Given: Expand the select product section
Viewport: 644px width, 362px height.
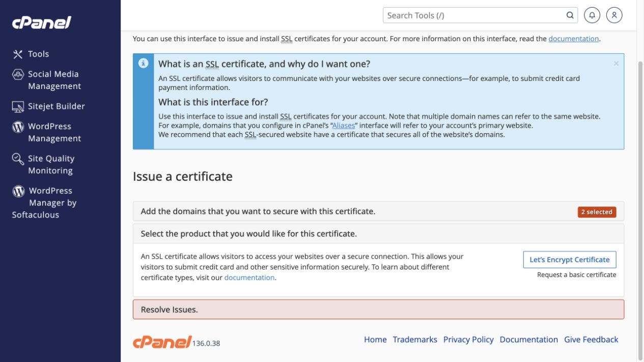Looking at the screenshot, I should coord(378,234).
